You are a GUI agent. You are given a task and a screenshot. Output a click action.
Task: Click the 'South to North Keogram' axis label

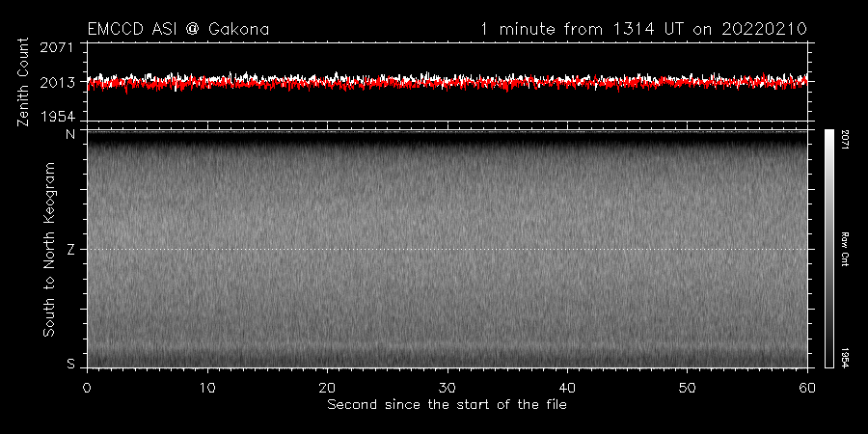pos(49,249)
